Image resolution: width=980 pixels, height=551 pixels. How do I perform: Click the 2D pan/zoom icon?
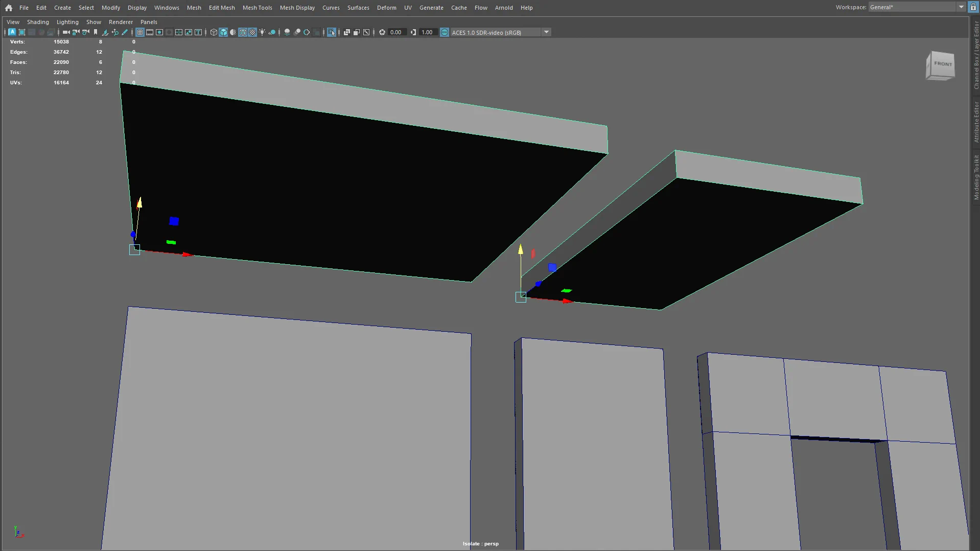click(115, 32)
